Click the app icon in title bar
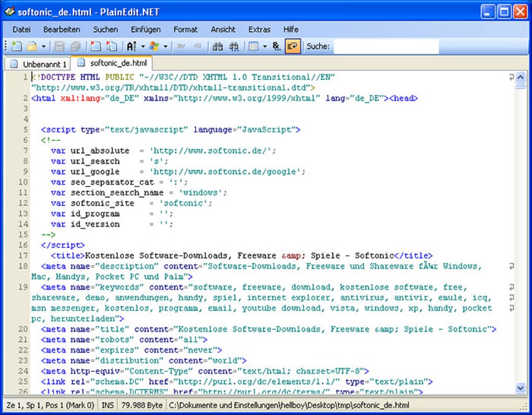The image size is (532, 415). pos(9,11)
